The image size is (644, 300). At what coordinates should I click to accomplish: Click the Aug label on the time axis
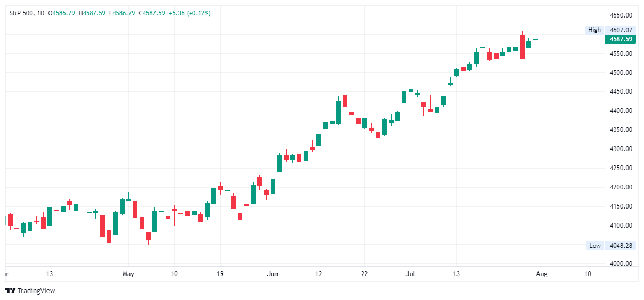click(x=542, y=274)
